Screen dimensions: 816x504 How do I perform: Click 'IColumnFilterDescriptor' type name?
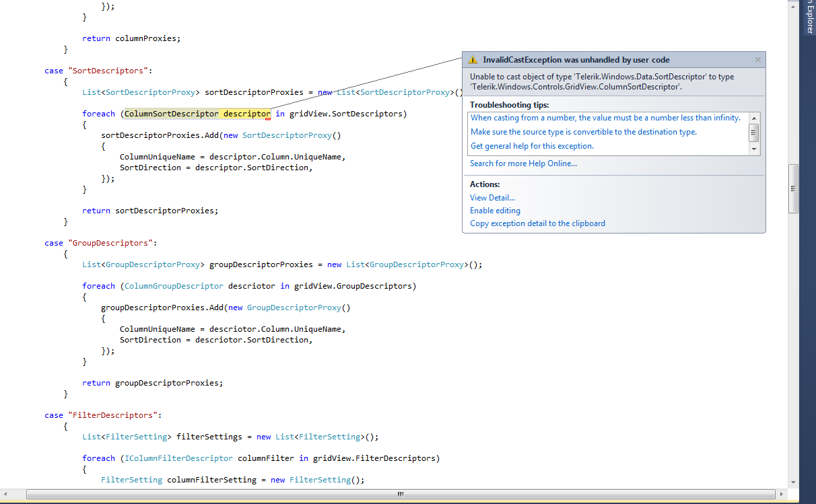point(178,458)
